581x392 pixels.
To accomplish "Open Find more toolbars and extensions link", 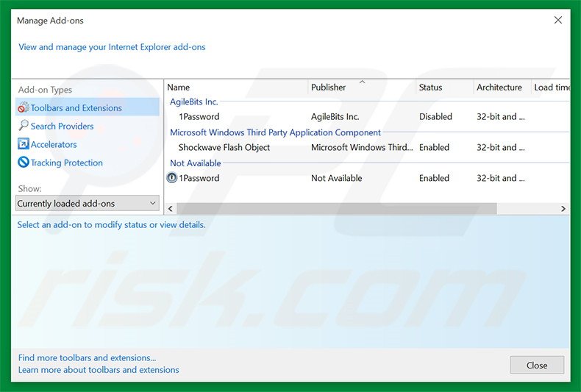I will point(87,358).
